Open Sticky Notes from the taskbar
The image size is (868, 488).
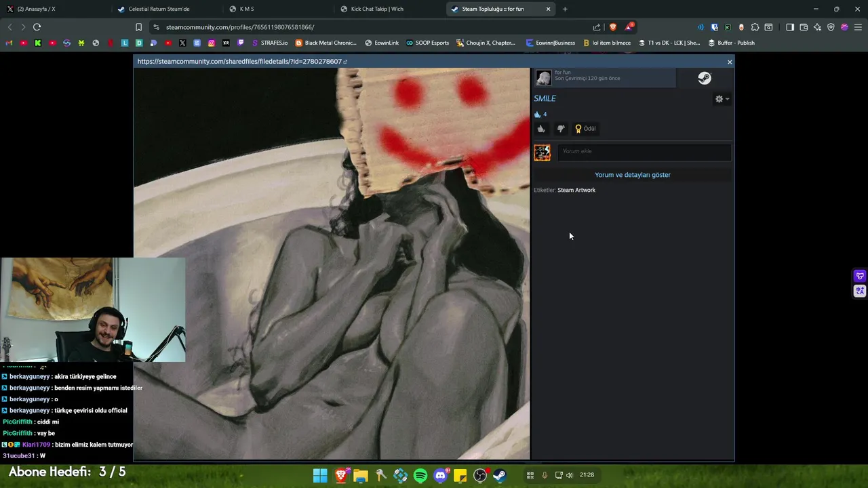click(x=460, y=475)
